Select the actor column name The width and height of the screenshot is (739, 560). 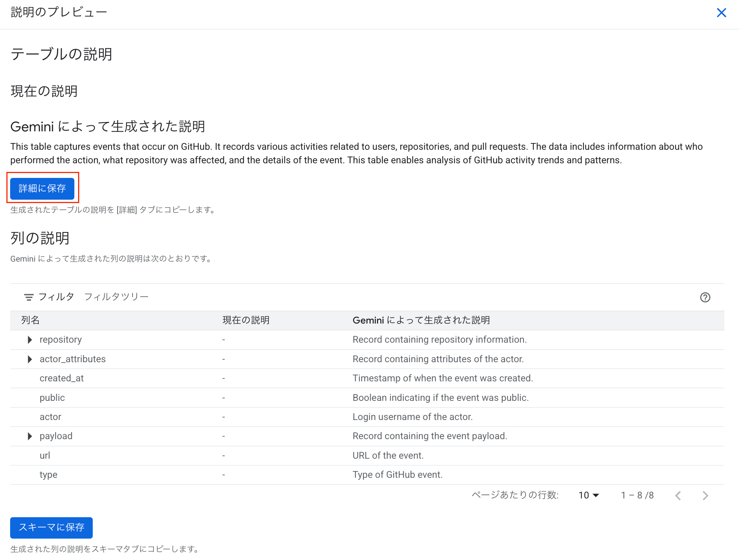tap(50, 417)
